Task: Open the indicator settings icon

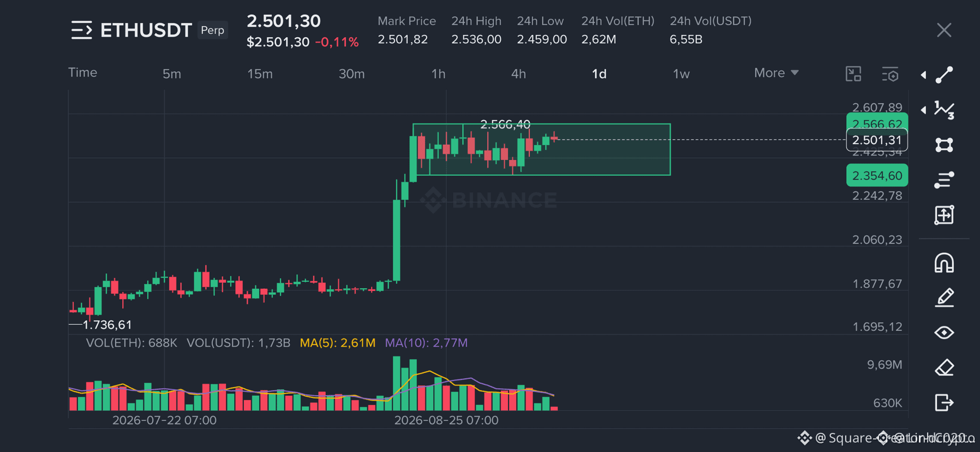Action: click(x=890, y=74)
